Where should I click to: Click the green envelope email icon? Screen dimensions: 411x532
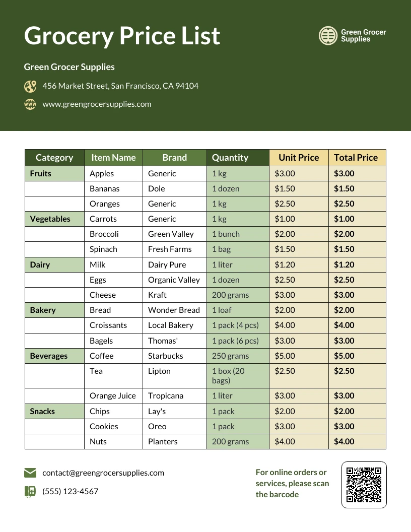click(x=30, y=473)
